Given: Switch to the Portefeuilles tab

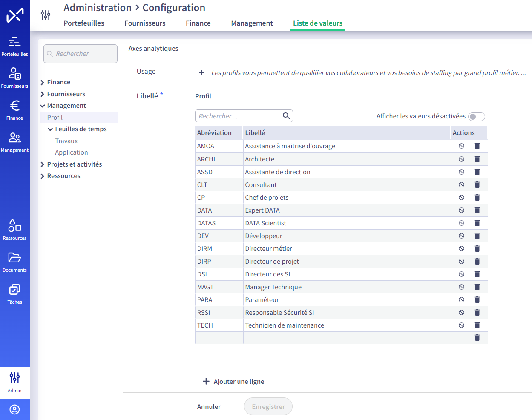Looking at the screenshot, I should coord(84,23).
